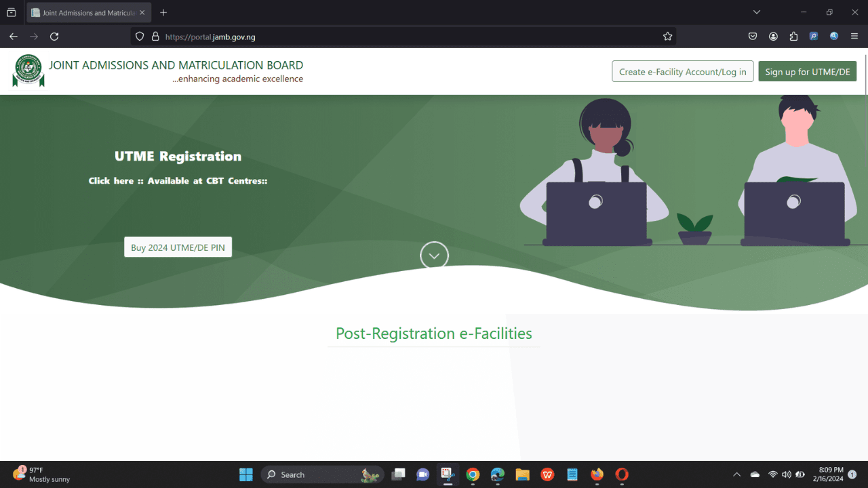Open the list all tabs dropdown arrow
This screenshot has width=868, height=488.
click(x=757, y=12)
